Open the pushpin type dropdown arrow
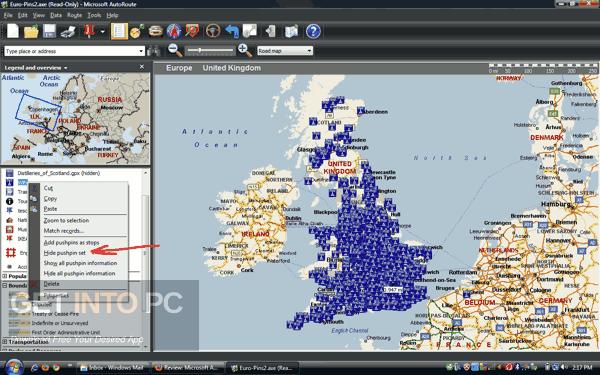Viewport: 600px width, 375px height. [102, 32]
